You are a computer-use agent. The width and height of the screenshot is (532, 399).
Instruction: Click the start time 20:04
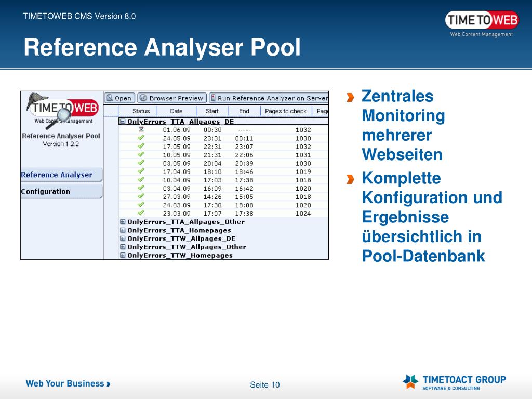pyautogui.click(x=212, y=163)
